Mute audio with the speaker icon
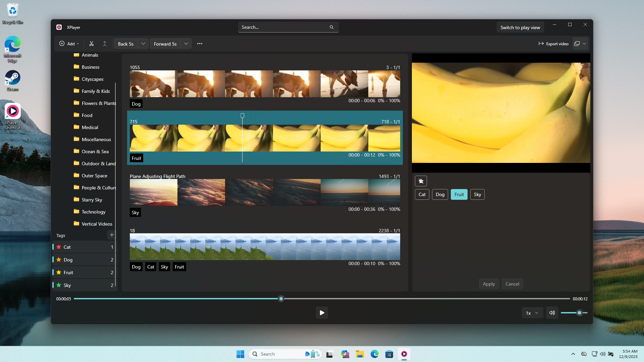This screenshot has width=644, height=362. [x=552, y=313]
